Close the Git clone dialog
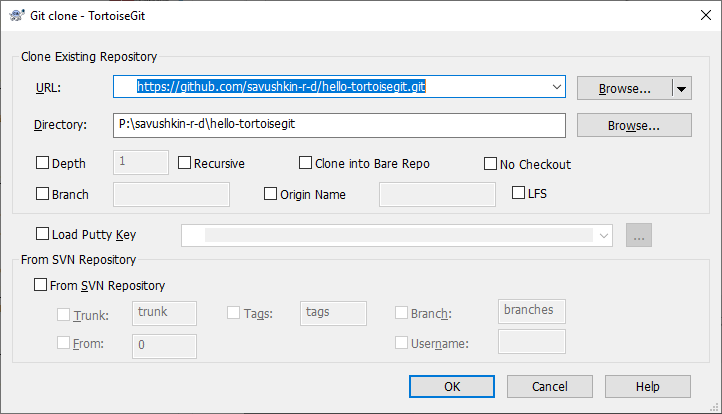 (x=705, y=15)
